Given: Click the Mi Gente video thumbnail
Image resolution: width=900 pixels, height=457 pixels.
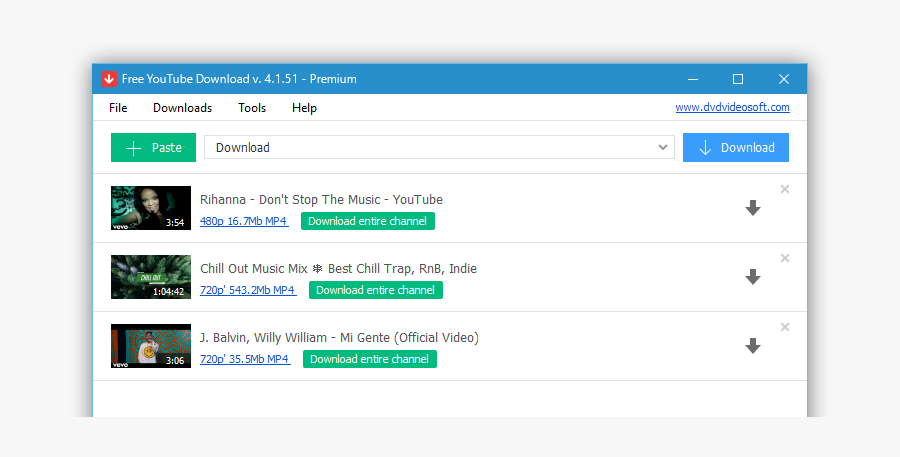Looking at the screenshot, I should tap(151, 346).
